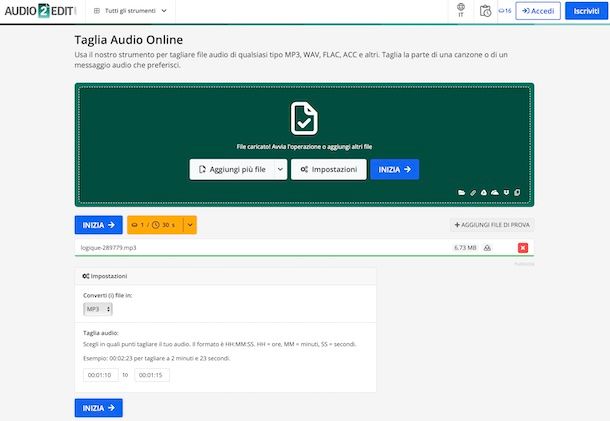The image size is (610, 421).
Task: Import from OneDrive cloud icon
Action: click(x=495, y=193)
